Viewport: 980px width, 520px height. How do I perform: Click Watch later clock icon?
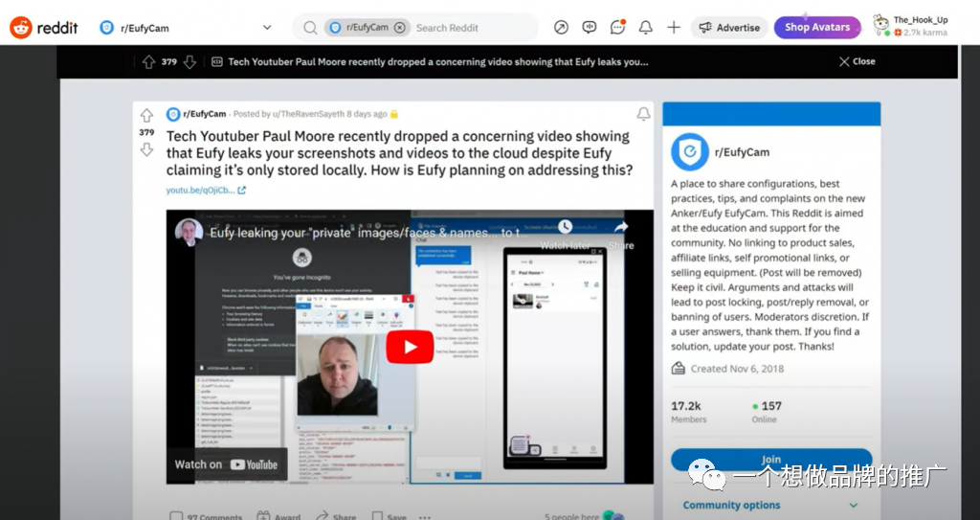point(565,227)
